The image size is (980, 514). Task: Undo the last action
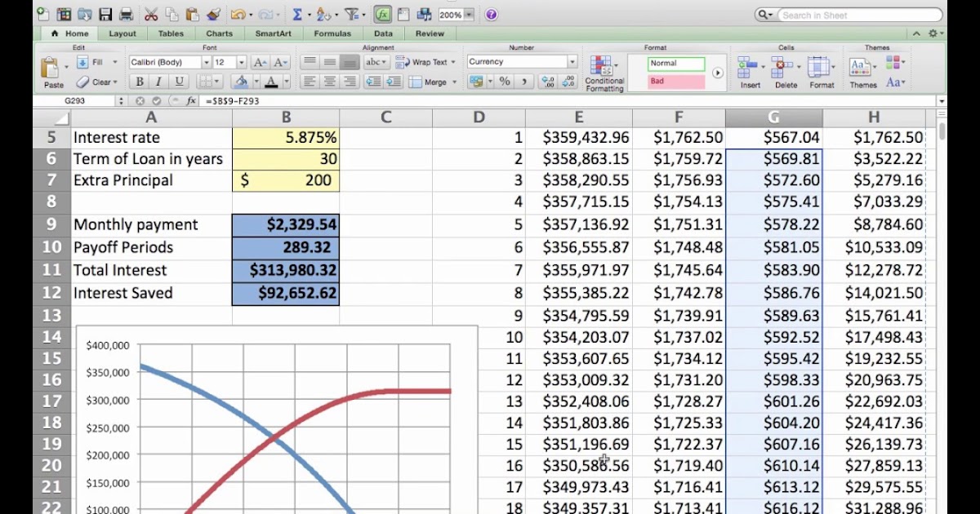[237, 14]
